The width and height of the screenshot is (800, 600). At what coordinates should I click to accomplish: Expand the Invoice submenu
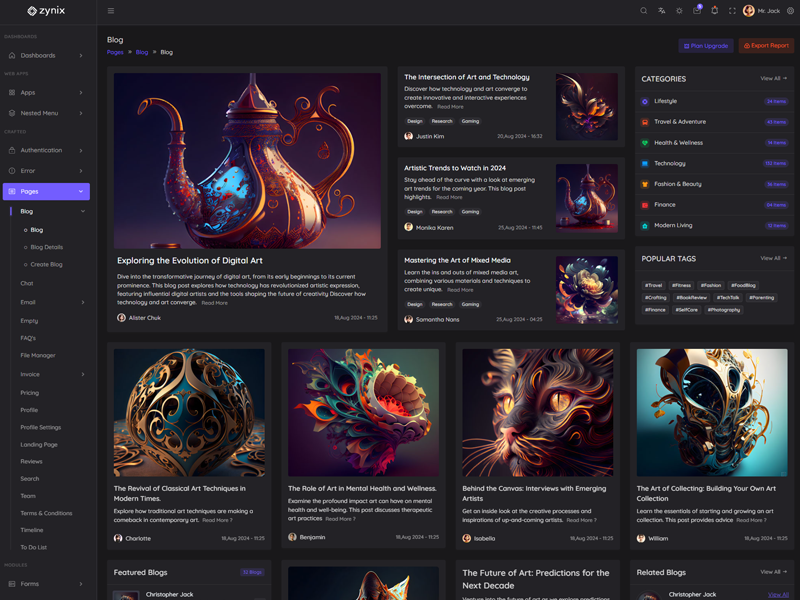(x=45, y=374)
